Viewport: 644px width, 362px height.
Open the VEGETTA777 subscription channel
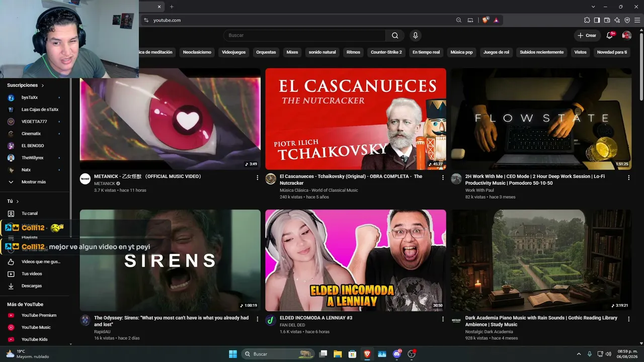(35, 122)
